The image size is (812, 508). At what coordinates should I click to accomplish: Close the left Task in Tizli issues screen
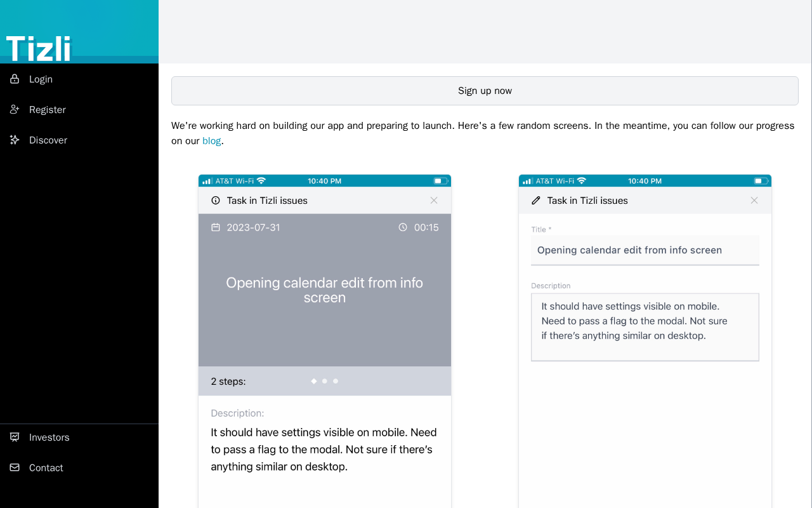pos(434,201)
